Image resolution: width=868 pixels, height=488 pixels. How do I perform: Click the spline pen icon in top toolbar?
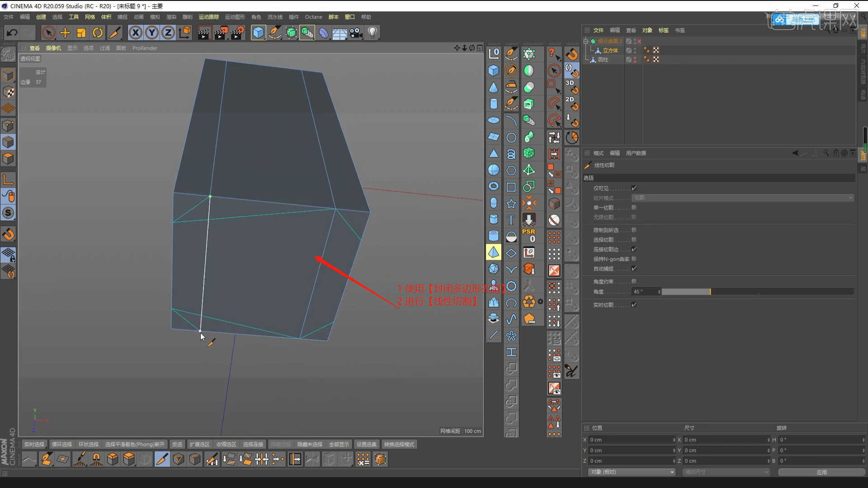coord(274,33)
